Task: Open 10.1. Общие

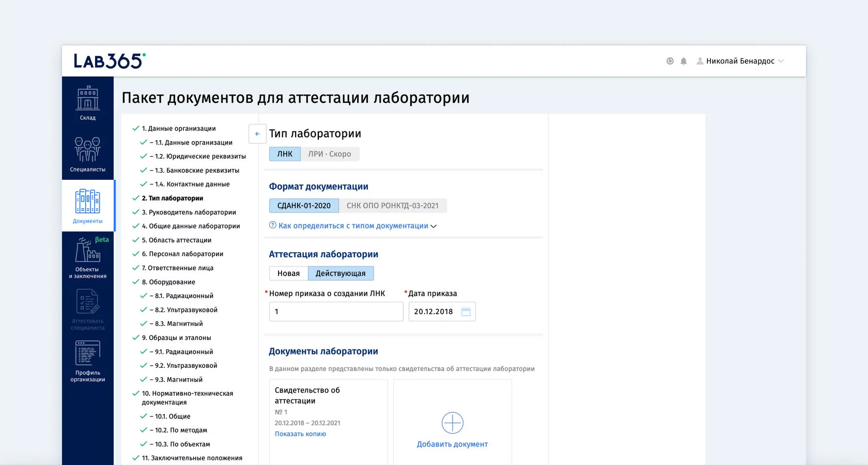Action: pos(170,416)
